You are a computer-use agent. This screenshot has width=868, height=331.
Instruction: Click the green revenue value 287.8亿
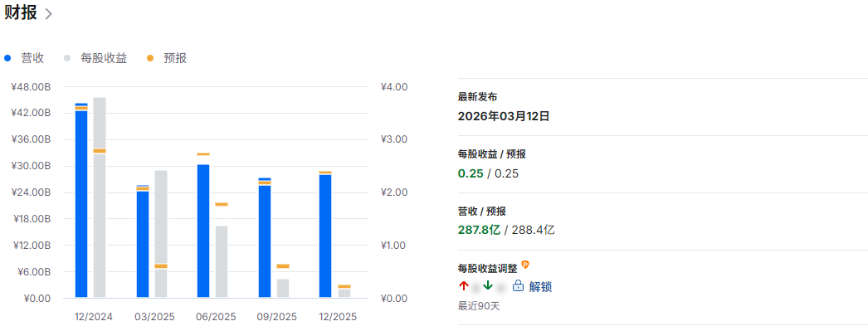[479, 230]
